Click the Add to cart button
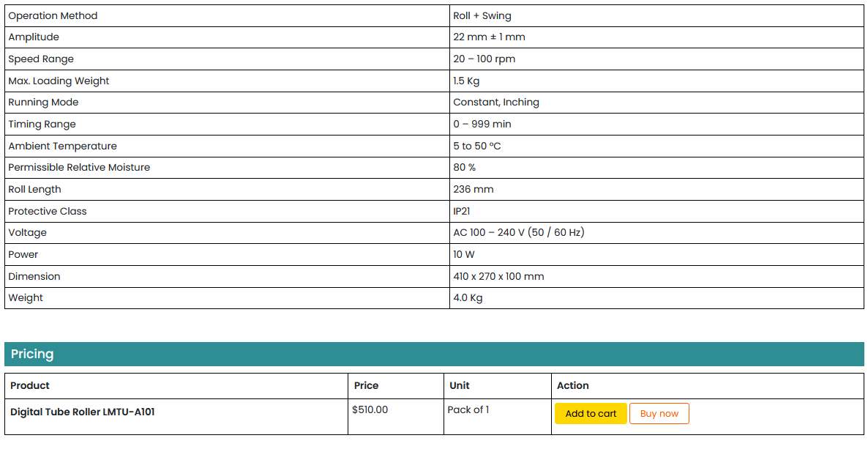Image resolution: width=868 pixels, height=449 pixels. (591, 413)
